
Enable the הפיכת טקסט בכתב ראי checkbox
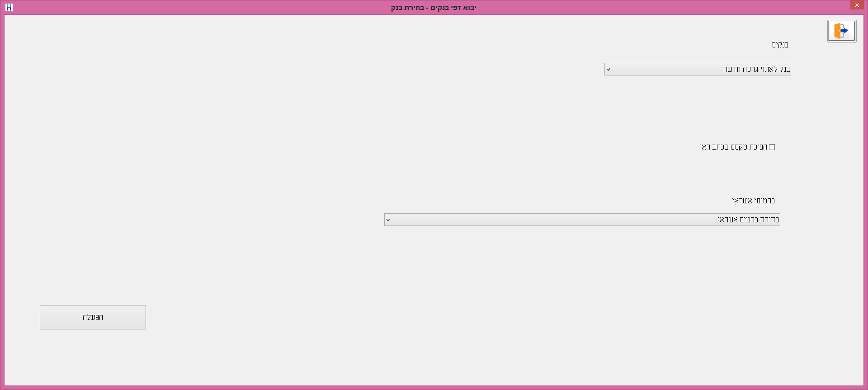click(772, 147)
